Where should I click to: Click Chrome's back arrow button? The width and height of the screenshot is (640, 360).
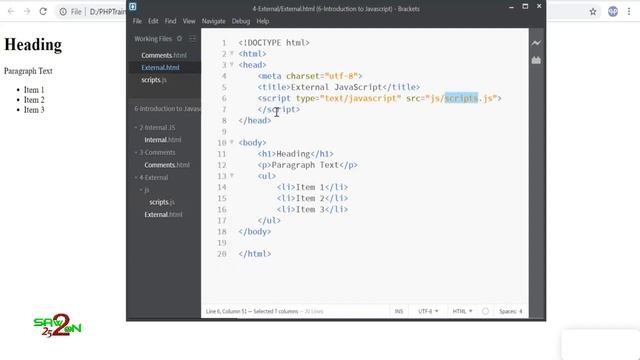[x=11, y=11]
